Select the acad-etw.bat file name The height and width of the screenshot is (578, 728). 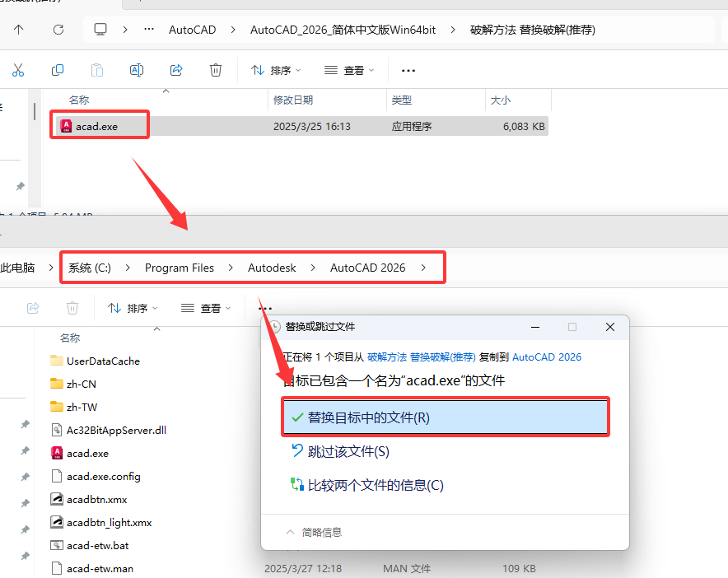[97, 546]
